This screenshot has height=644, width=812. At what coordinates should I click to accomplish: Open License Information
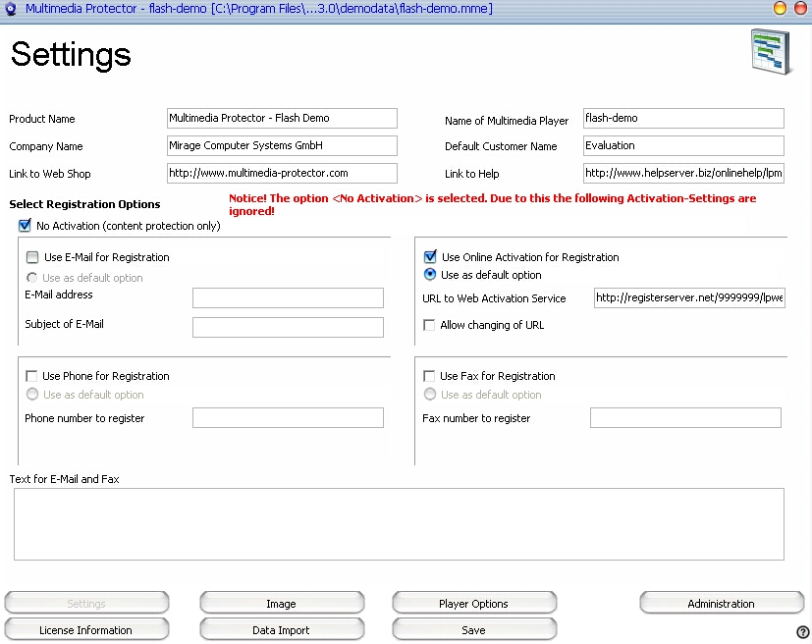click(86, 630)
